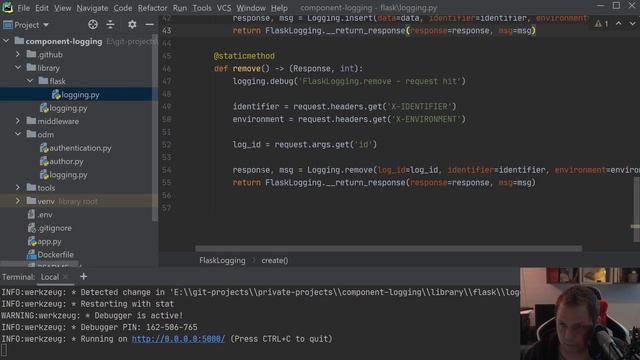Collapse the flask folder

(x=30, y=81)
